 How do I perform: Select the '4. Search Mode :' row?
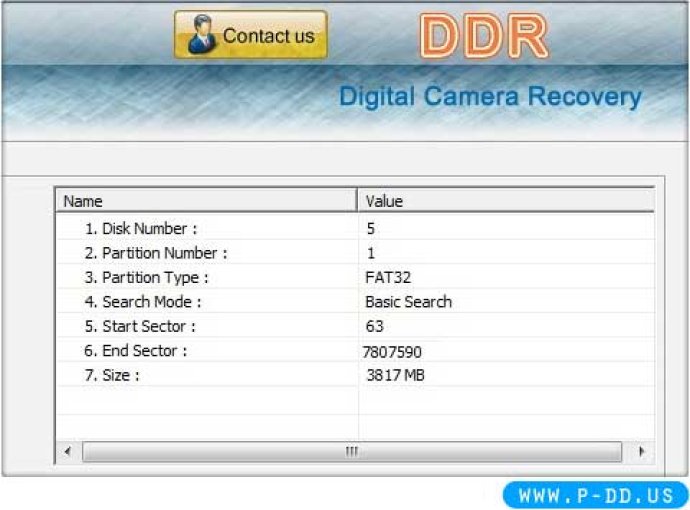[356, 302]
